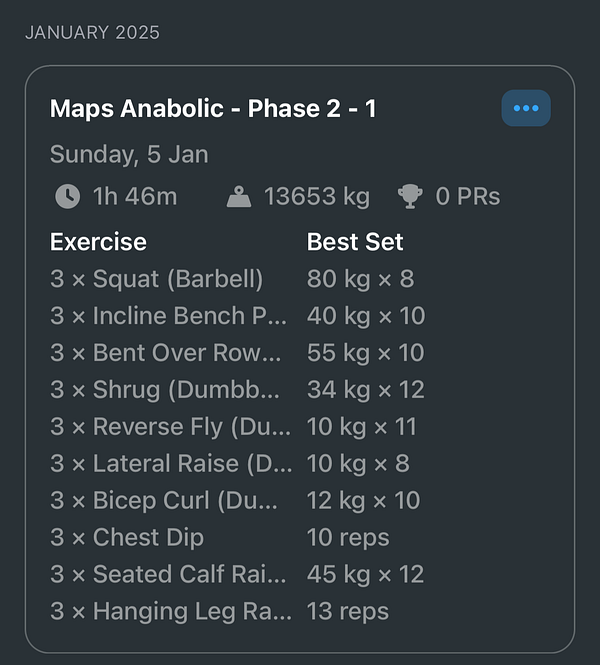This screenshot has width=600, height=665.
Task: Select the Lateral Raise exercise row
Action: pyautogui.click(x=170, y=464)
